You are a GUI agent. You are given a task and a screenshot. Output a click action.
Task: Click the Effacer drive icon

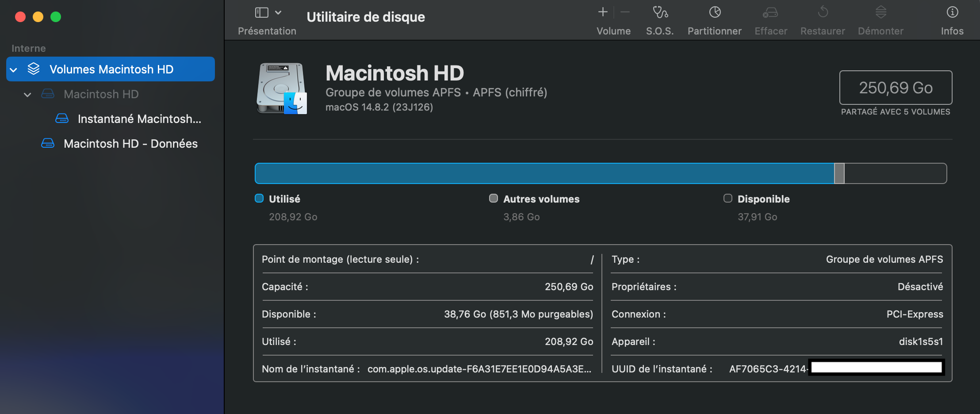[x=770, y=12]
